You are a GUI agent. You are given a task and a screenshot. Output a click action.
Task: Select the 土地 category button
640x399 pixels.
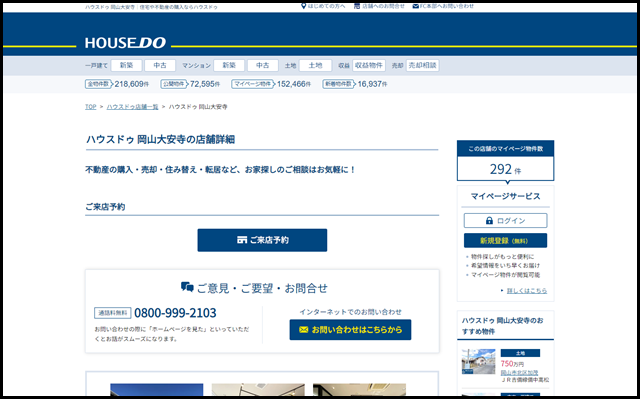pyautogui.click(x=315, y=65)
